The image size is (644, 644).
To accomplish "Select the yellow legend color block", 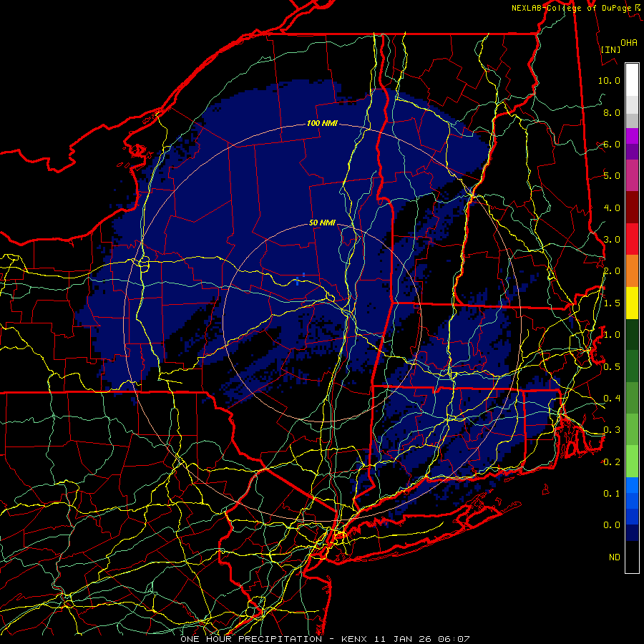I will pos(632,303).
